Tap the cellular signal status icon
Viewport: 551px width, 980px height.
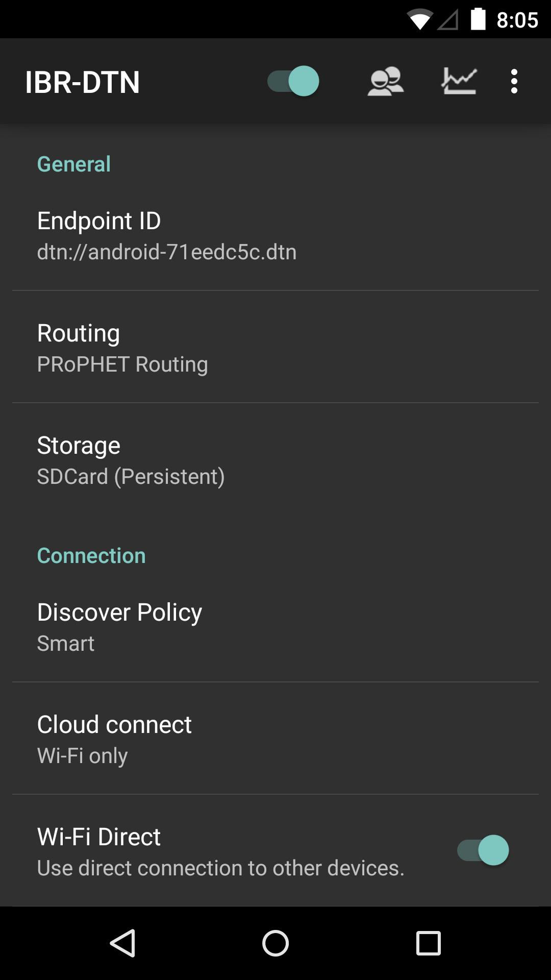coord(448,20)
